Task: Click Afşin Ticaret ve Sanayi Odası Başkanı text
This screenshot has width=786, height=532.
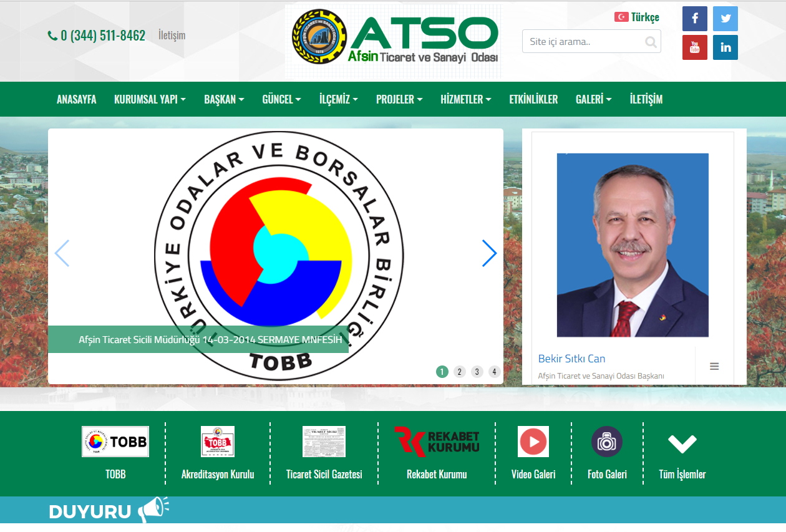Action: coord(601,376)
